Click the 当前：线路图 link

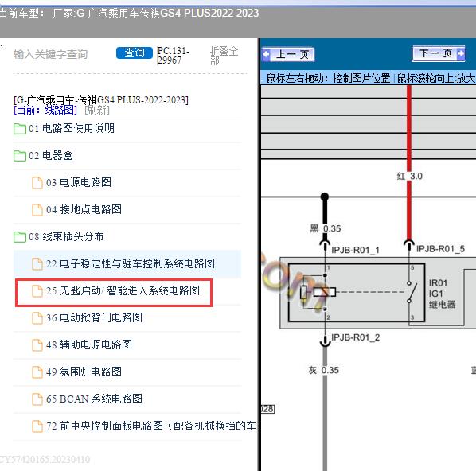tap(45, 110)
